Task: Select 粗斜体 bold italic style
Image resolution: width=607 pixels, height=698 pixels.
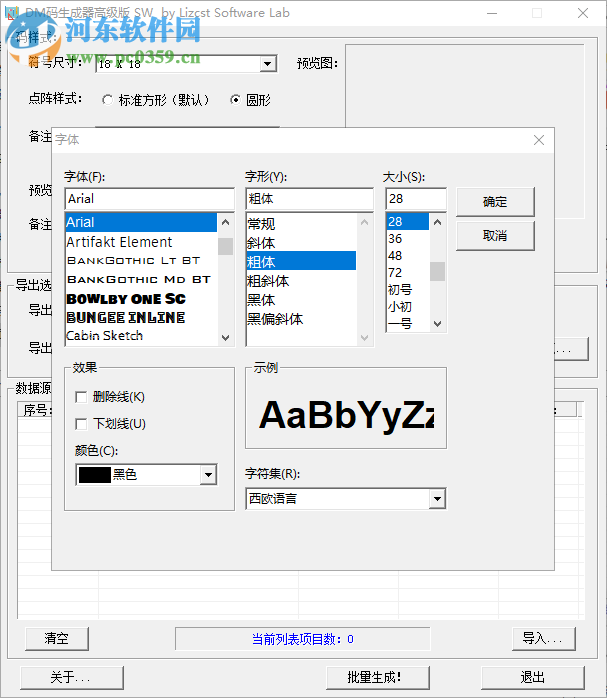Action: click(x=301, y=281)
